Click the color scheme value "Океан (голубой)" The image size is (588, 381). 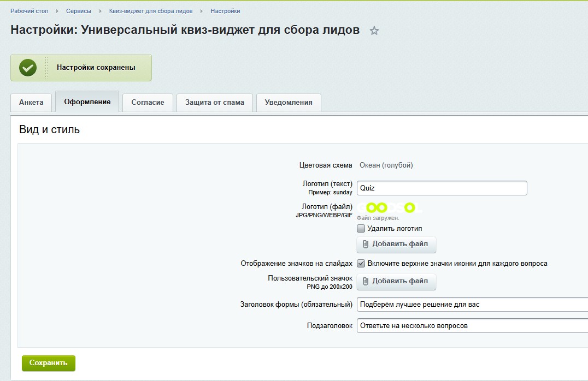[386, 165]
